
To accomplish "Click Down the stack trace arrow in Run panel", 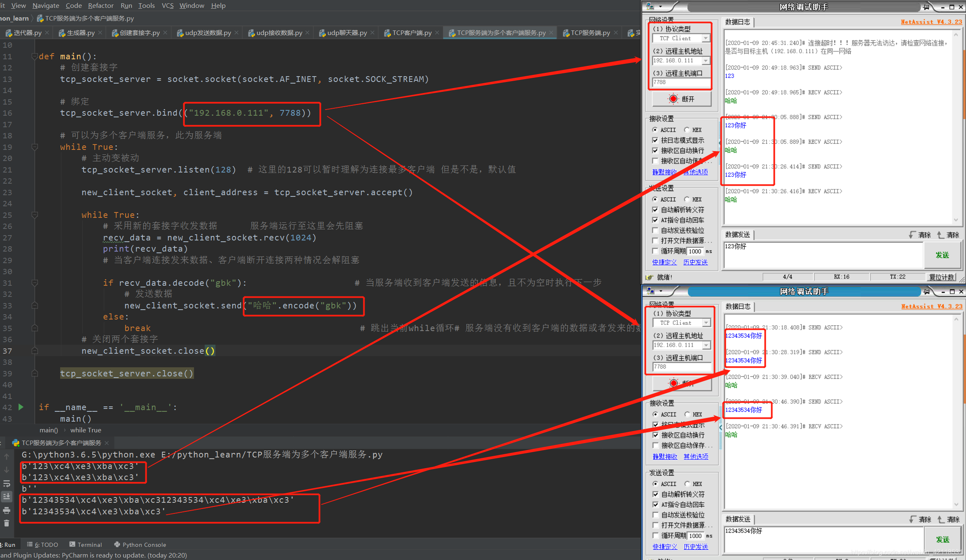I will pyautogui.click(x=7, y=469).
